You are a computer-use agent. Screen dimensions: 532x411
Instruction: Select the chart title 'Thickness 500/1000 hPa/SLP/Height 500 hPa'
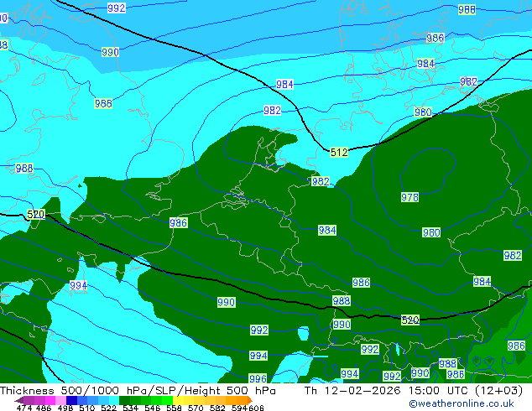(x=138, y=391)
